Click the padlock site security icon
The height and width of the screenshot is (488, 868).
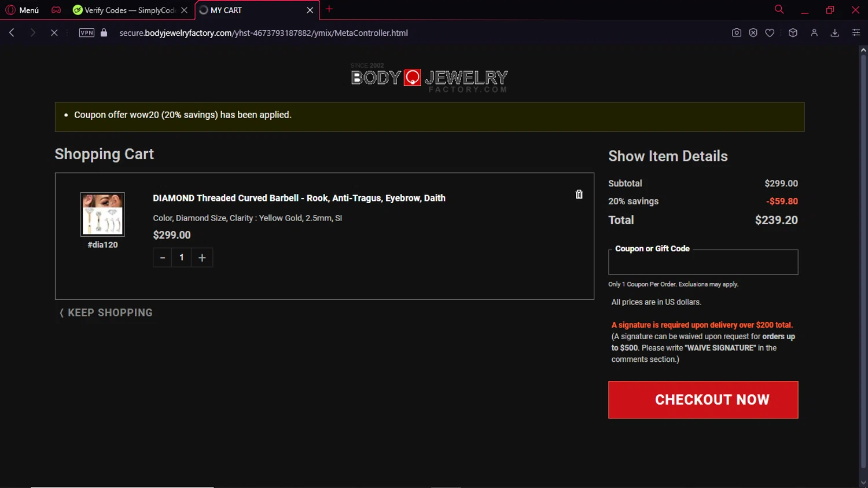[x=104, y=33]
